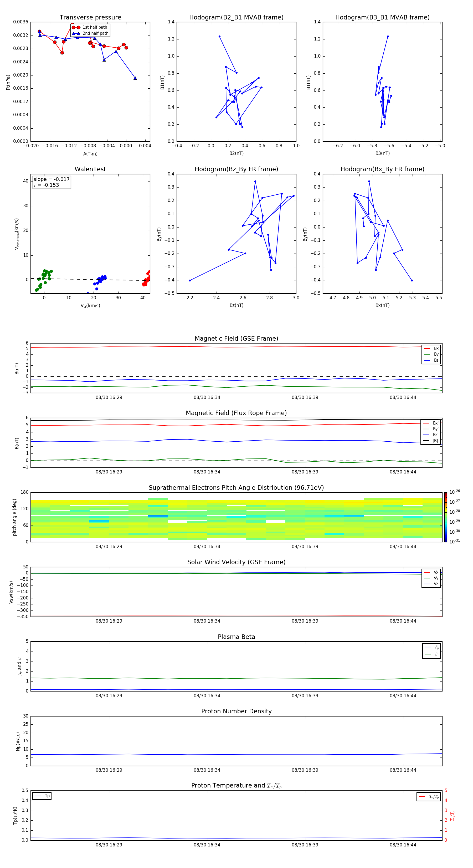Click the 'Magnetic Field (GSE Frame)' title
Screen dimensions: 473x868
point(236,338)
